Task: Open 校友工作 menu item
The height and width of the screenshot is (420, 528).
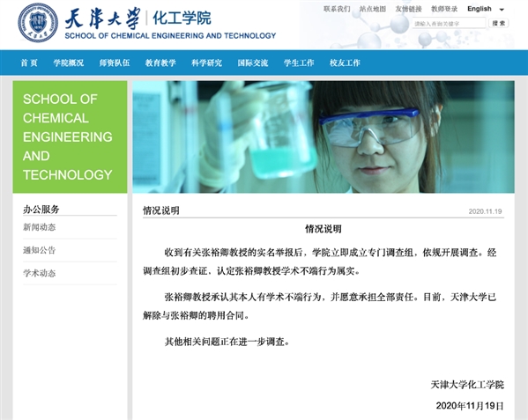Action: pyautogui.click(x=345, y=63)
